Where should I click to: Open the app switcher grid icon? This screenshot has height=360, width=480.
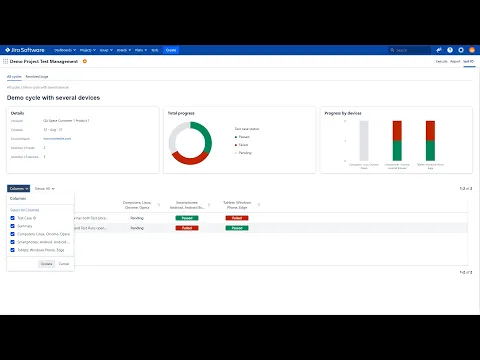click(5, 61)
